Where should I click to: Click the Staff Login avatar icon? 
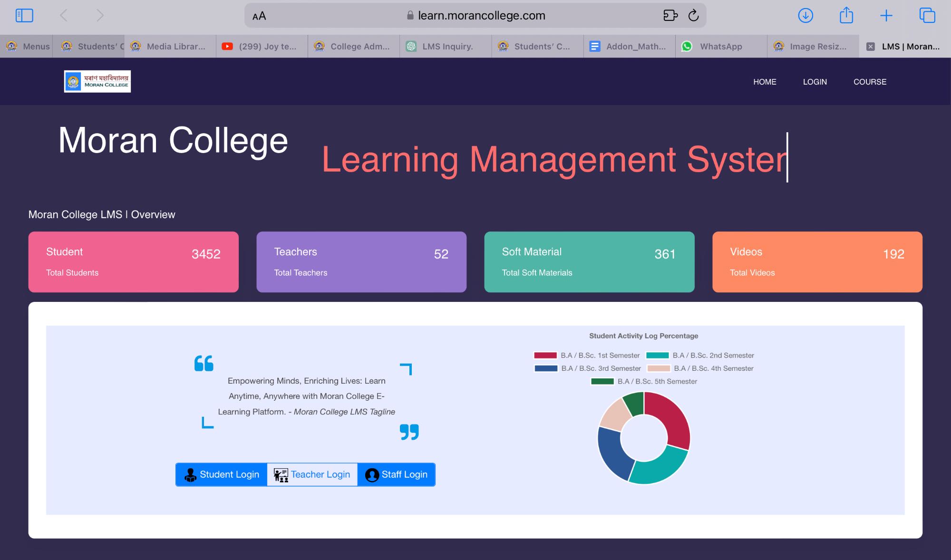tap(372, 475)
